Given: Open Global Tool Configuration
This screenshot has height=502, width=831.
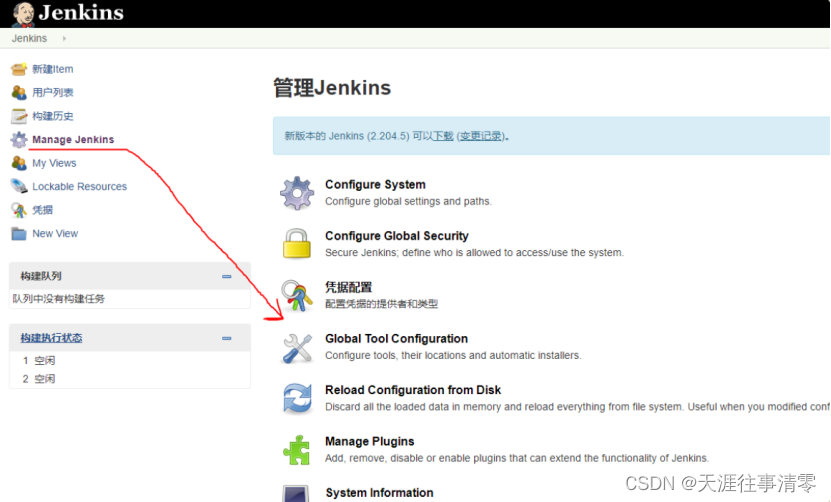Looking at the screenshot, I should tap(396, 339).
